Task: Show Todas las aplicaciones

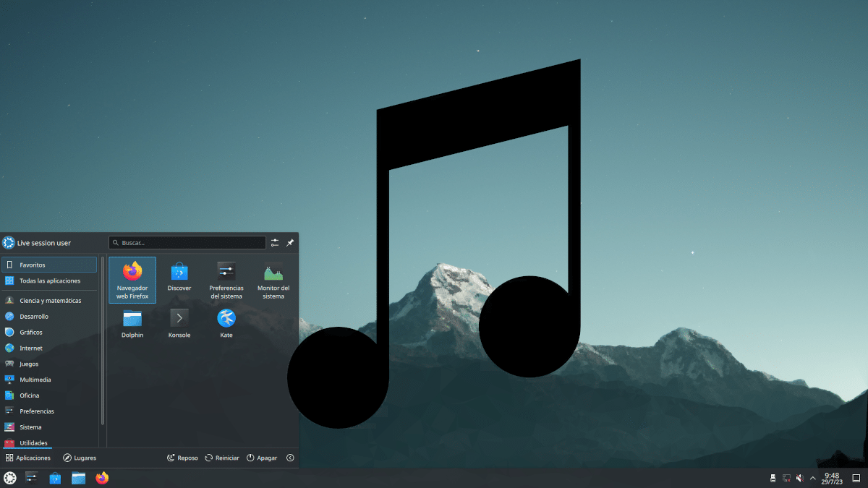Action: [49, 281]
